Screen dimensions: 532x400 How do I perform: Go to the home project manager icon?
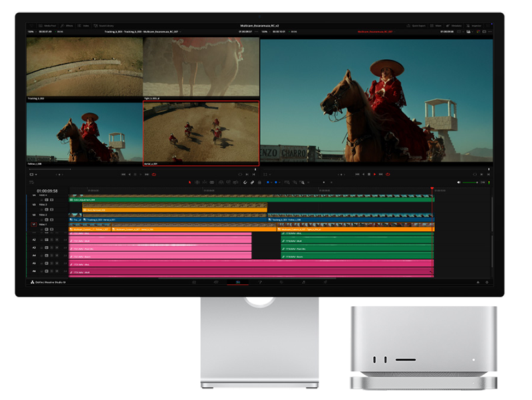pos(477,282)
